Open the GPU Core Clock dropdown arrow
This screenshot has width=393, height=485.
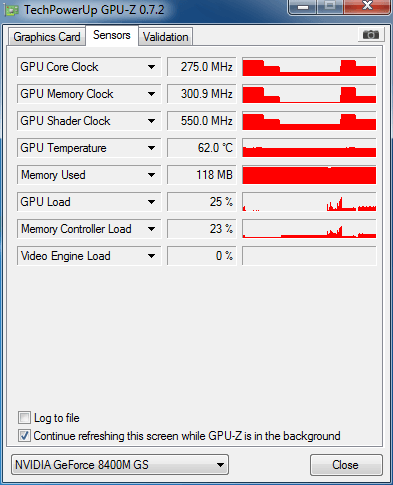(x=151, y=67)
